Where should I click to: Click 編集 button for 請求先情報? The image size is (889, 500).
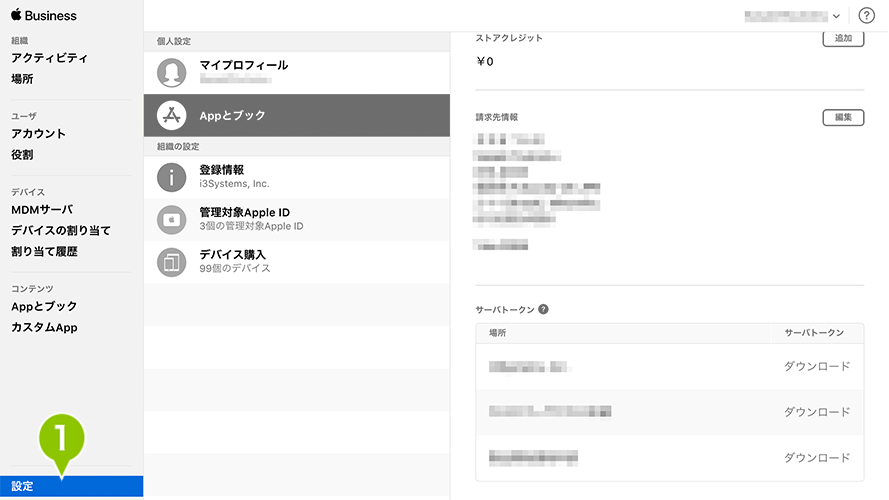click(843, 117)
